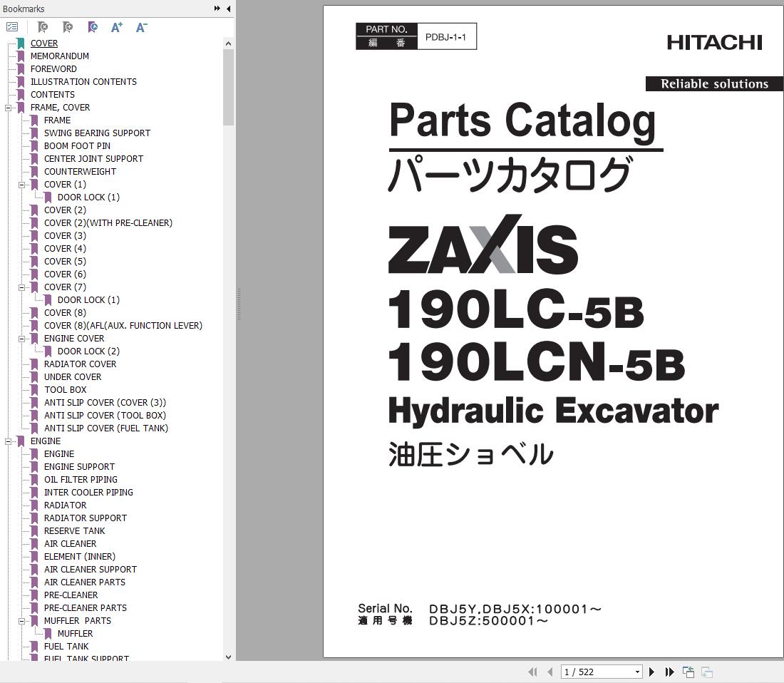Viewport: 784px width, 683px height.
Task: Collapse the COVER (7) bookmark node
Action: (21, 287)
